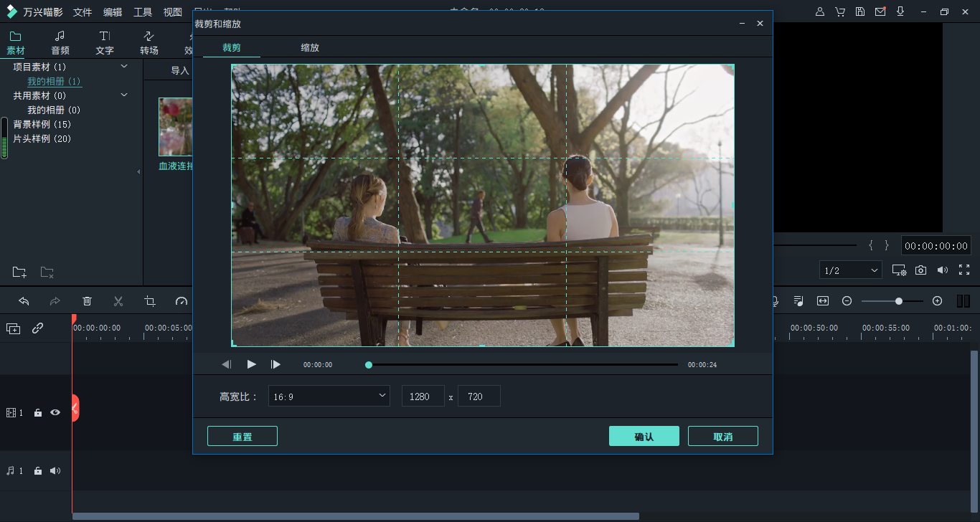Click the add new folder icon
This screenshot has height=522, width=980.
pyautogui.click(x=19, y=272)
